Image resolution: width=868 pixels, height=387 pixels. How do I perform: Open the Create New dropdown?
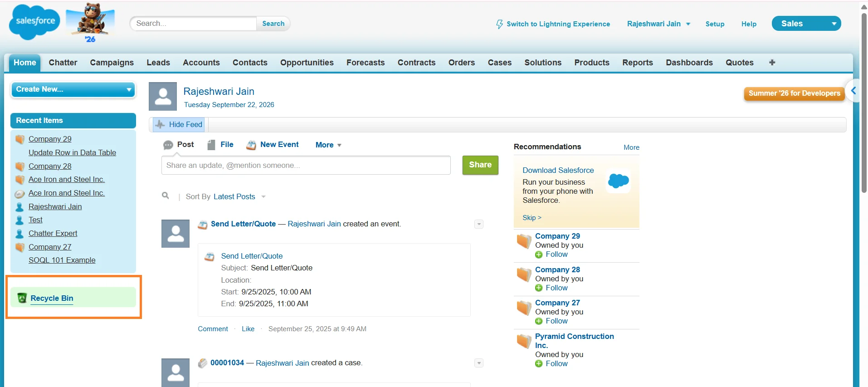pos(73,89)
